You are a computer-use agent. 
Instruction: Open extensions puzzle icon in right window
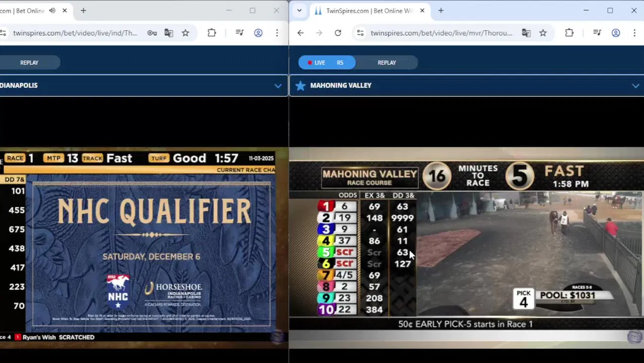pyautogui.click(x=569, y=33)
